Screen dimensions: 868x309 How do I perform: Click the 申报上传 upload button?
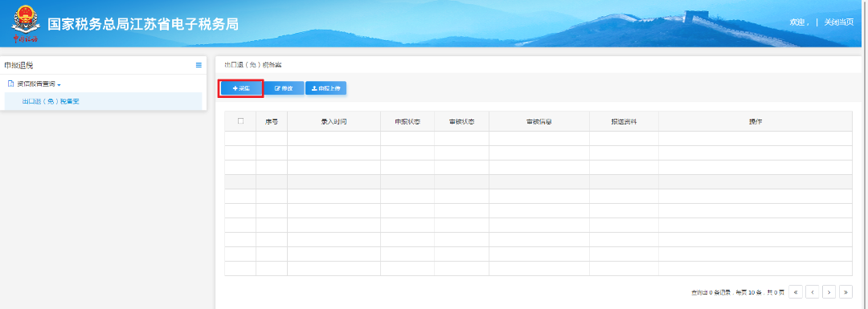(326, 88)
